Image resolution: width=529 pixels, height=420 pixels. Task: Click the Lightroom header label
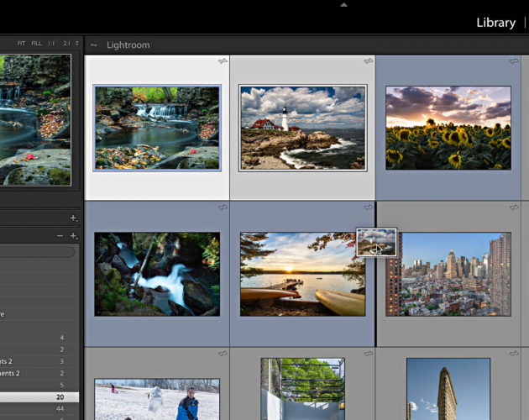[x=128, y=45]
